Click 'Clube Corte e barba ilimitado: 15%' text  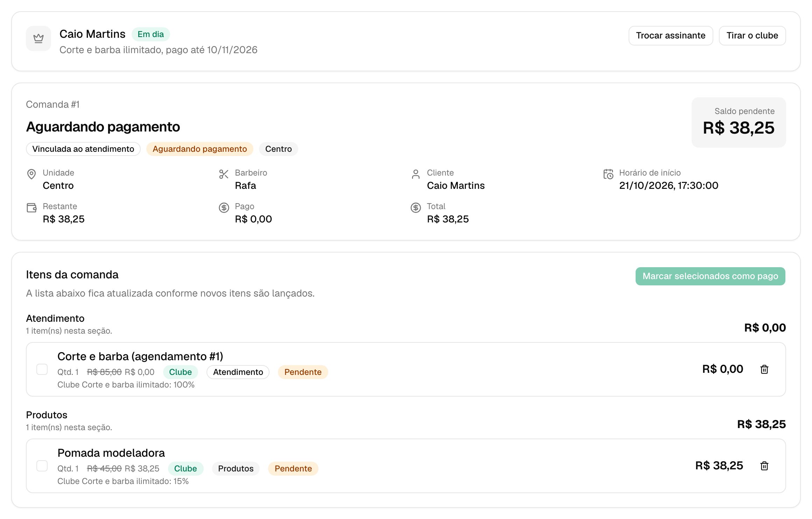click(123, 481)
